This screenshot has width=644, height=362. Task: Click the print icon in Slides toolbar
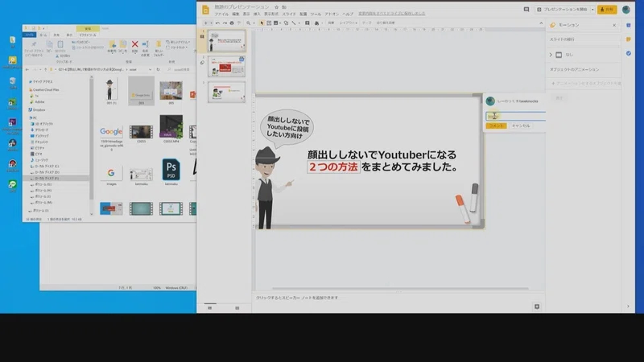pyautogui.click(x=232, y=23)
